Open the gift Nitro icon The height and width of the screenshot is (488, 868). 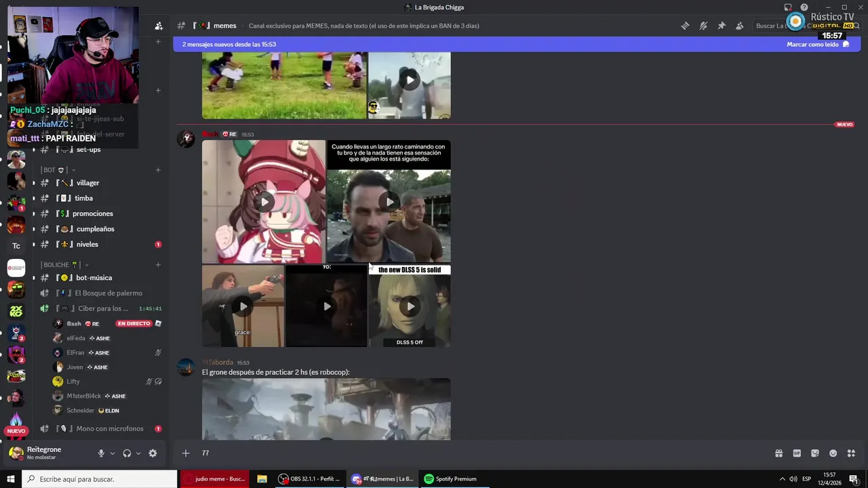point(778,453)
